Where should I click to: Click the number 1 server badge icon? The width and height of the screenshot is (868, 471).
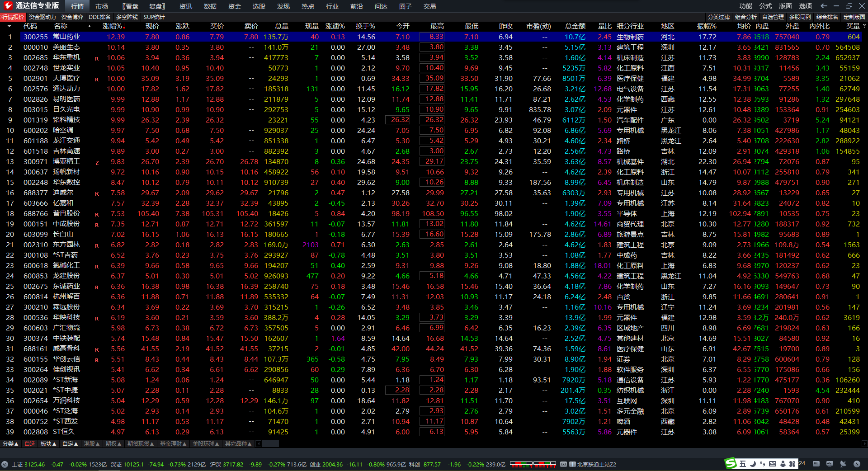(572, 464)
